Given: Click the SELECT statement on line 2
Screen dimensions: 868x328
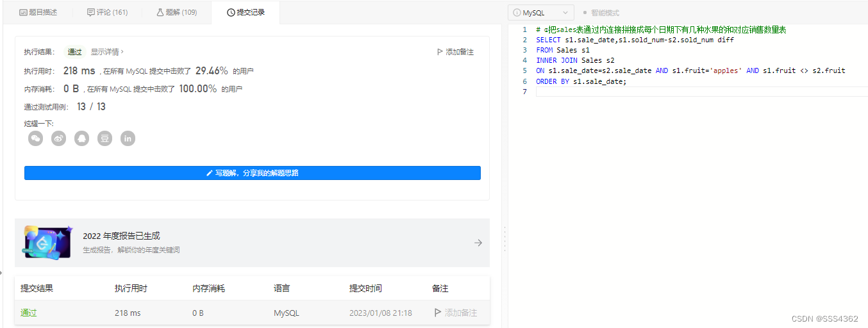Looking at the screenshot, I should click(x=635, y=40).
